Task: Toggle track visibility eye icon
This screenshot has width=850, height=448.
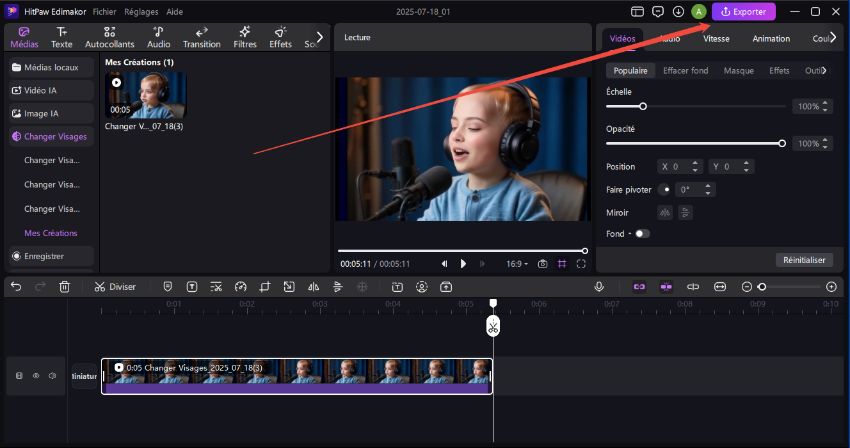Action: click(x=36, y=375)
